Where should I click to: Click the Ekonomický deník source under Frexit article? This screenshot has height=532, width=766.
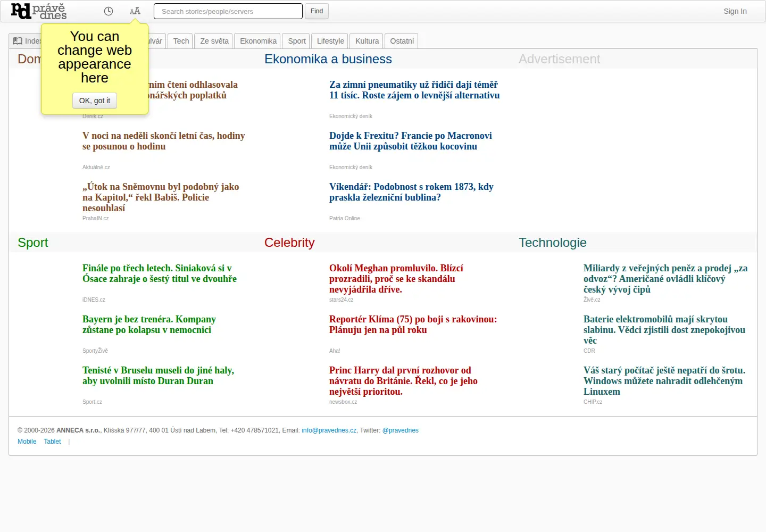coord(351,167)
